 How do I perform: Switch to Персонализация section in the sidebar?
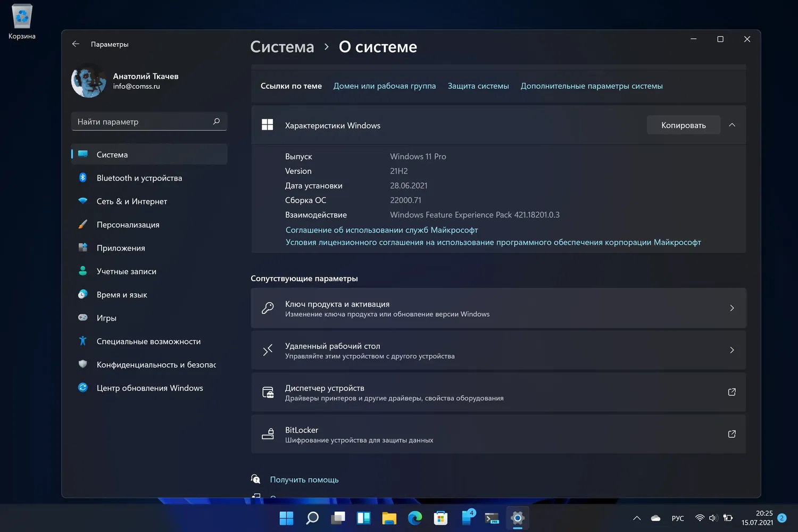(128, 225)
